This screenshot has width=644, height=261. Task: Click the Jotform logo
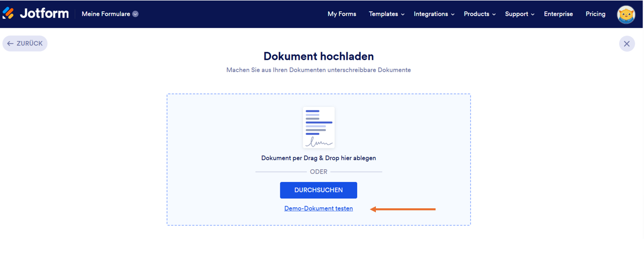(x=35, y=14)
